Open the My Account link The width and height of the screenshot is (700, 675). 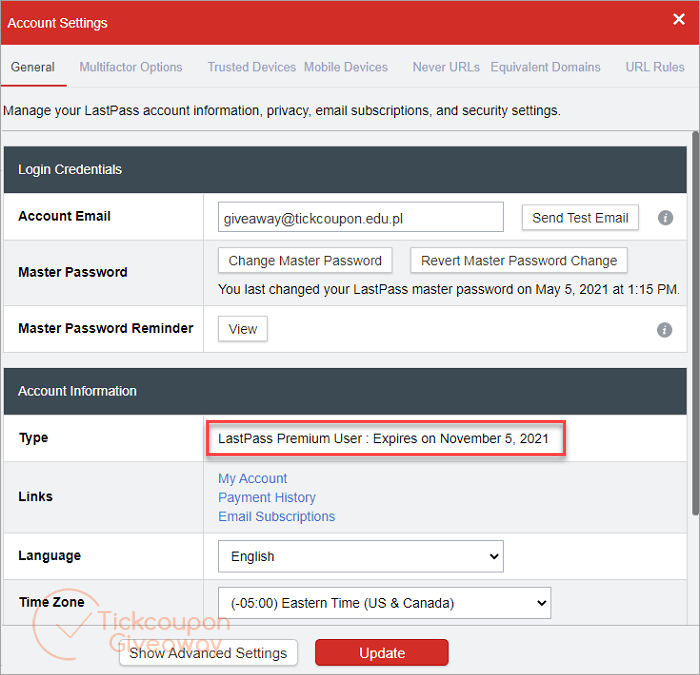point(252,479)
